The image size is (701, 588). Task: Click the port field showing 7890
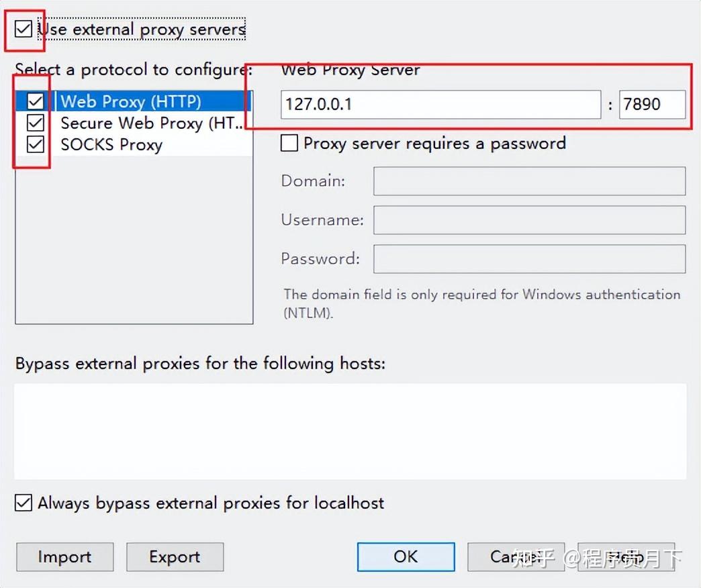pyautogui.click(x=651, y=104)
